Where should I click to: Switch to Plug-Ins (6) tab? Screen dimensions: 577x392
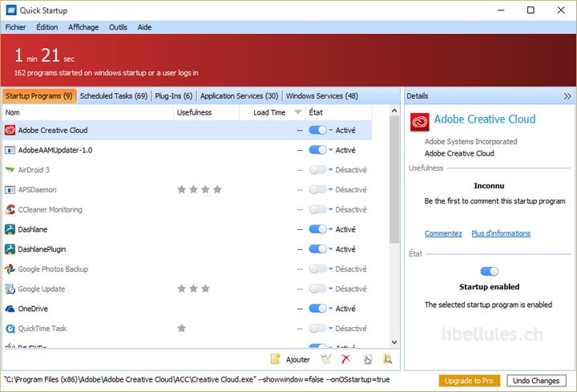pyautogui.click(x=174, y=96)
